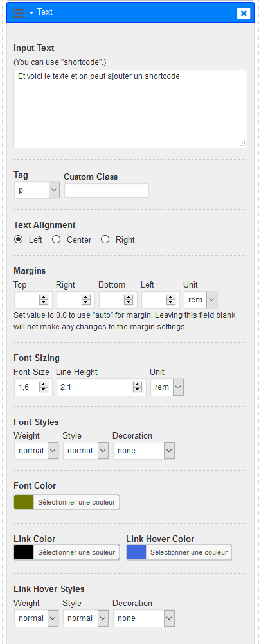Click inside the Custom Class field
Screen dimensions: 261x644
pyautogui.click(x=107, y=191)
